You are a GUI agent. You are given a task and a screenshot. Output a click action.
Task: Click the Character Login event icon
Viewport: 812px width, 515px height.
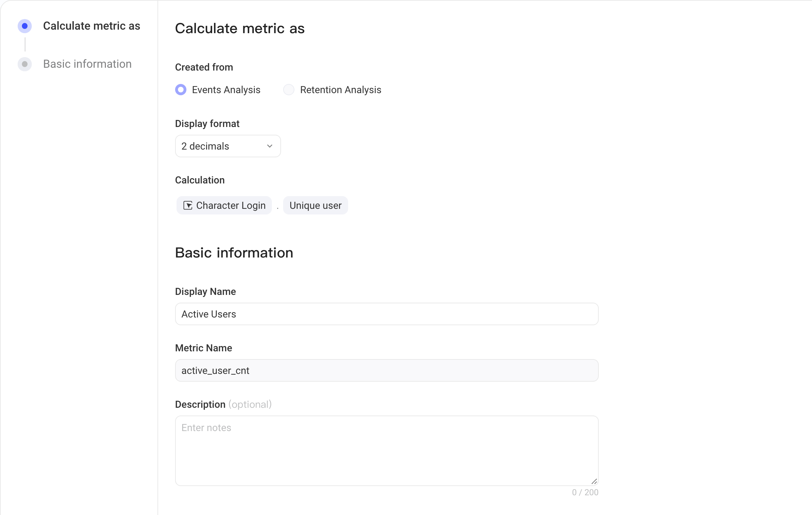tap(188, 205)
